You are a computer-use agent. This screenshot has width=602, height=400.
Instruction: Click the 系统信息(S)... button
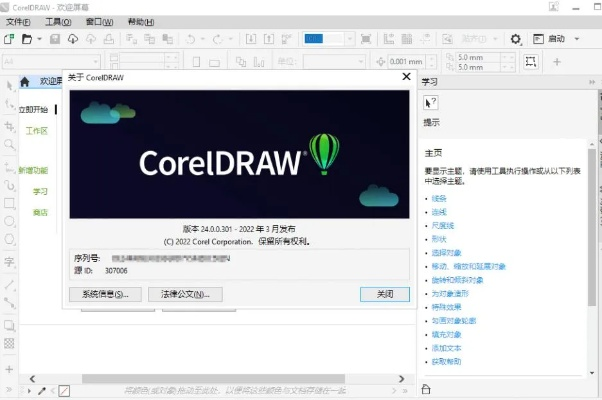(104, 294)
